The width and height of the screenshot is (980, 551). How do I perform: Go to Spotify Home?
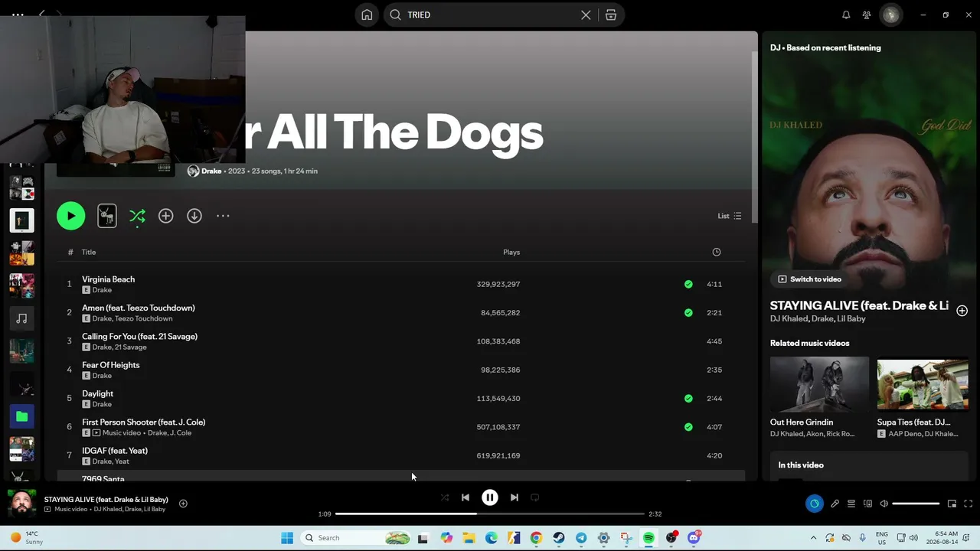(x=367, y=15)
